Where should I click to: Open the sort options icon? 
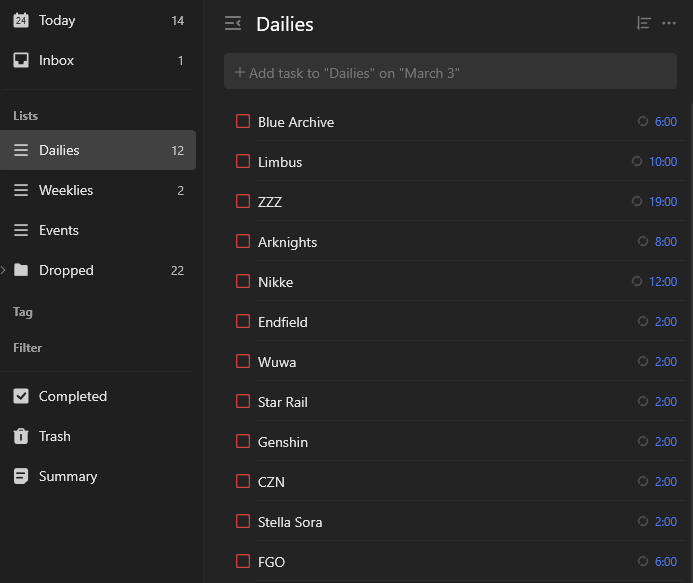click(644, 23)
